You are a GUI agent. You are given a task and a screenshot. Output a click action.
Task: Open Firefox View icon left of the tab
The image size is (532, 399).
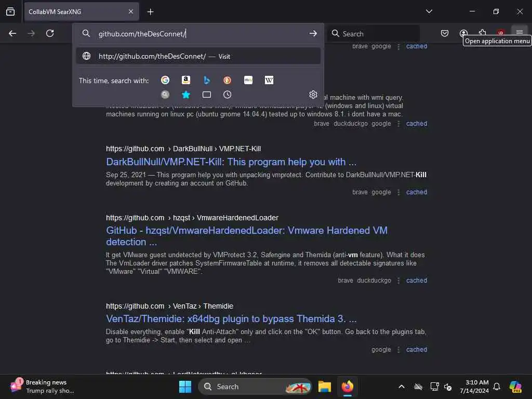(x=10, y=11)
